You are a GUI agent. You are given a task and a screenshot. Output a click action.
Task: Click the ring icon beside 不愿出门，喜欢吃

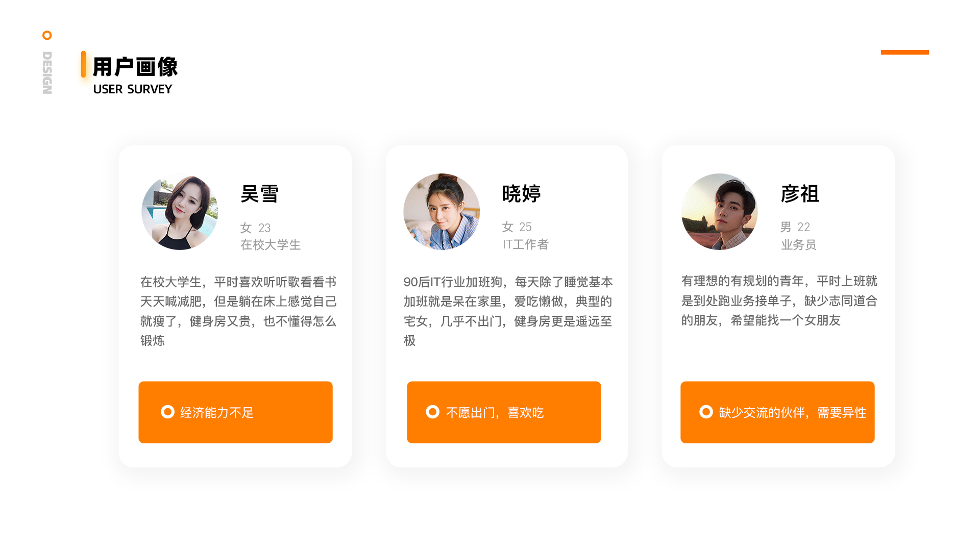(432, 412)
